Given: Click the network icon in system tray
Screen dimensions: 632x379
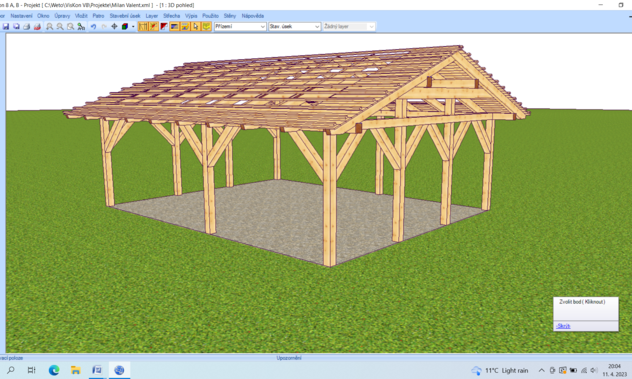Looking at the screenshot, I should [x=584, y=371].
